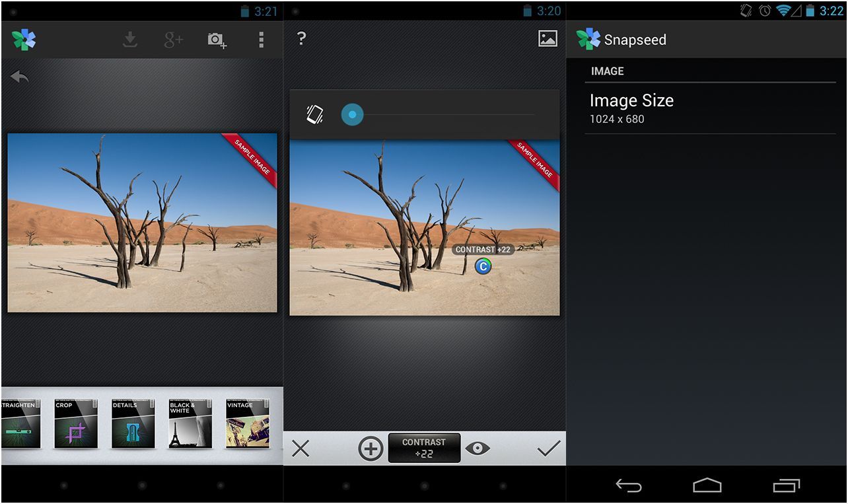Screen dimensions: 848x504
Task: Share image via Google+ icon
Action: click(173, 40)
